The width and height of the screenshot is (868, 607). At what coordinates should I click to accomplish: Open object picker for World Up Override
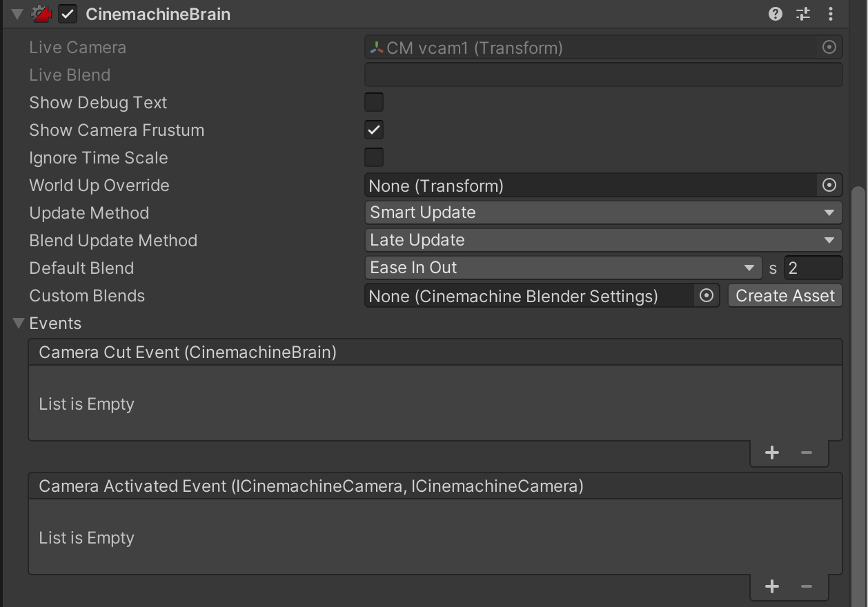pyautogui.click(x=829, y=186)
